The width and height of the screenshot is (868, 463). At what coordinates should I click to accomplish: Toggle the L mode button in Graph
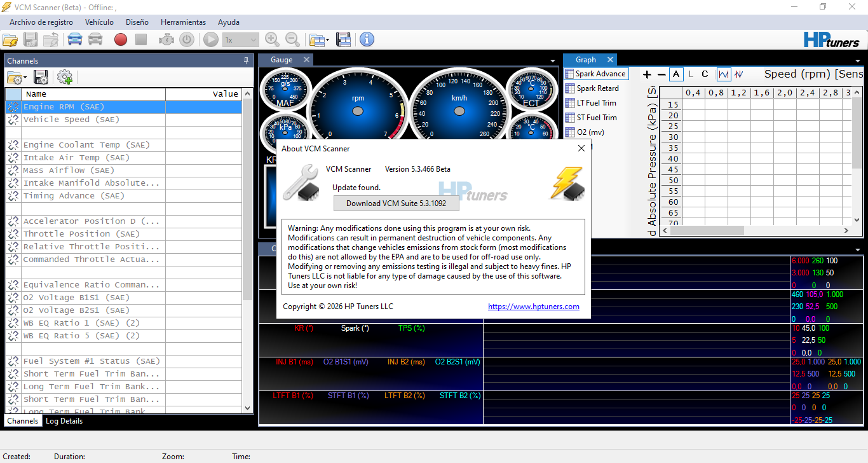pyautogui.click(x=691, y=74)
